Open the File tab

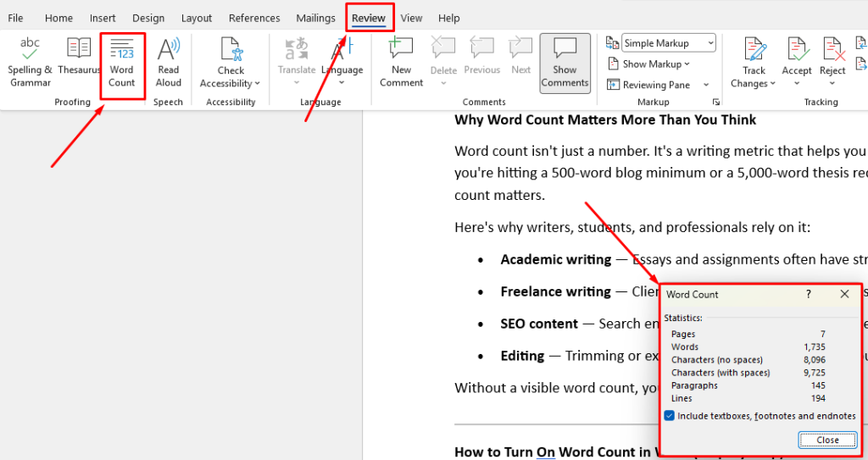click(x=15, y=18)
